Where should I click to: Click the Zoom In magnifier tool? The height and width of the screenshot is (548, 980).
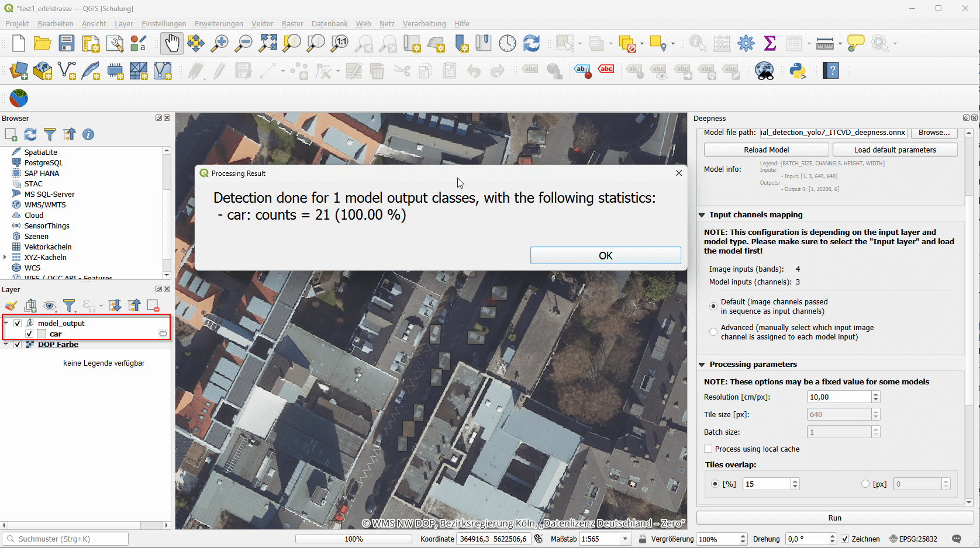[220, 43]
